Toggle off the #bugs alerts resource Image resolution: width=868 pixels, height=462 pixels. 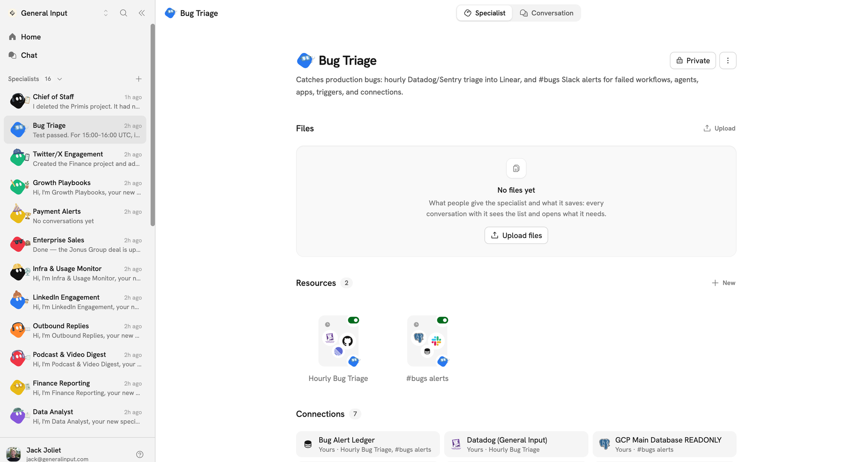pyautogui.click(x=443, y=320)
